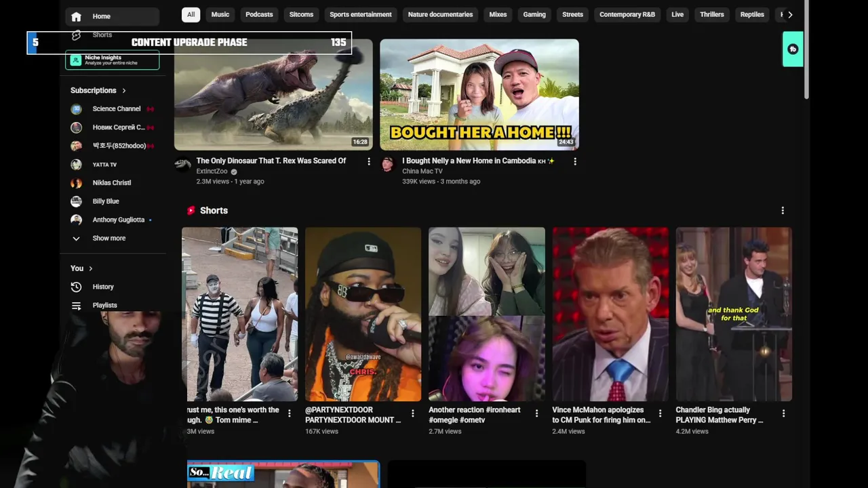This screenshot has width=868, height=488.
Task: Play the Chandler Bing Matthew Perry short
Action: point(734,314)
